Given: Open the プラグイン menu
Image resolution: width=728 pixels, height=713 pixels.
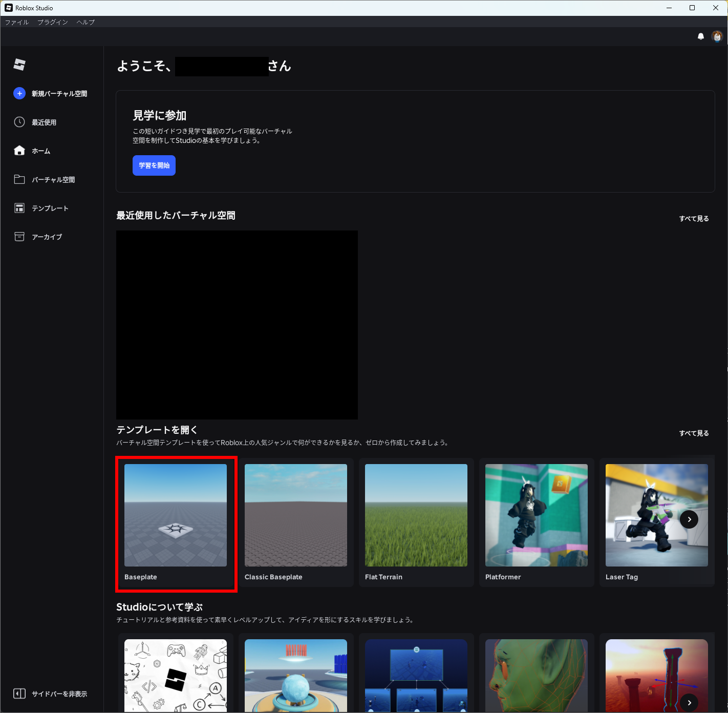Looking at the screenshot, I should click(x=52, y=22).
